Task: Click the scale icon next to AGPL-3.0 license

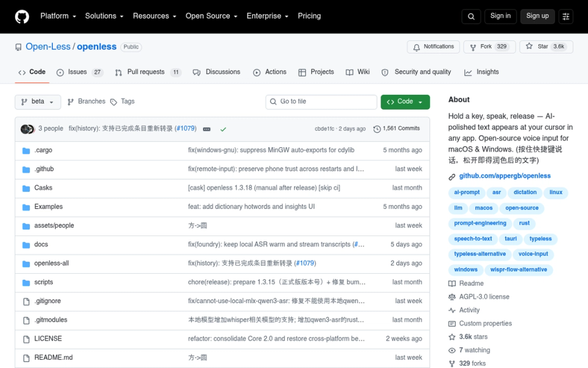Action: 452,297
